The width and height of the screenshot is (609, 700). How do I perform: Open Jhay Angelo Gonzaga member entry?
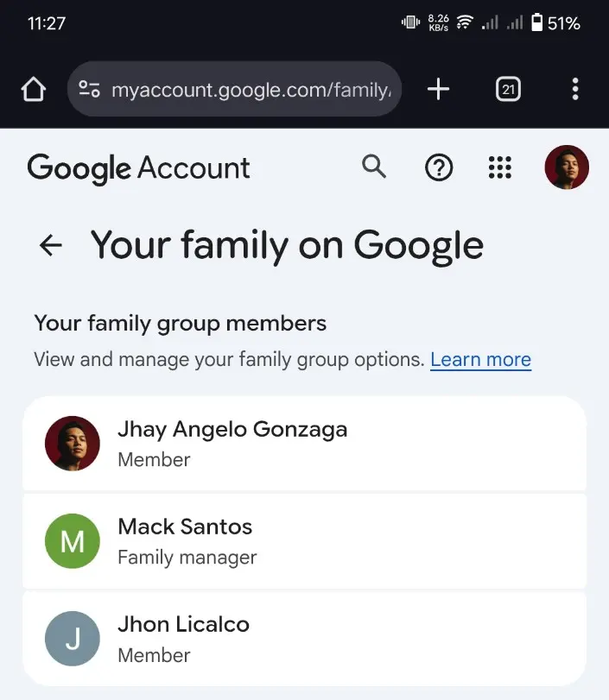304,444
